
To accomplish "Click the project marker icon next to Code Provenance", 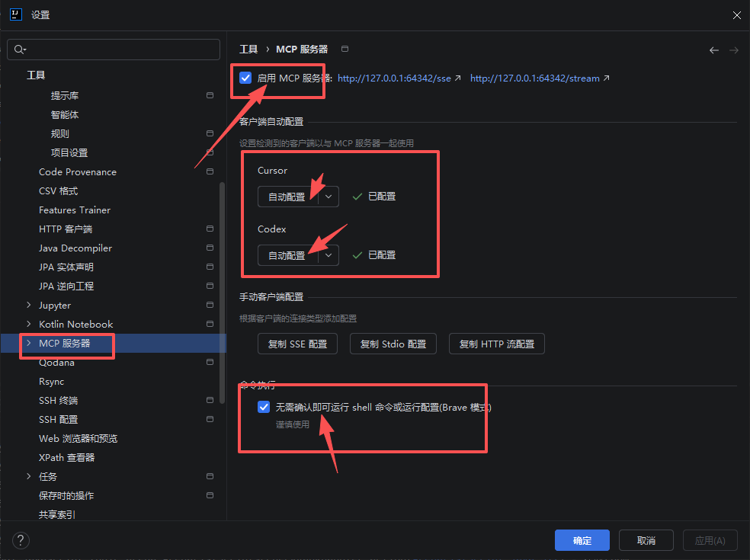I will tap(210, 171).
